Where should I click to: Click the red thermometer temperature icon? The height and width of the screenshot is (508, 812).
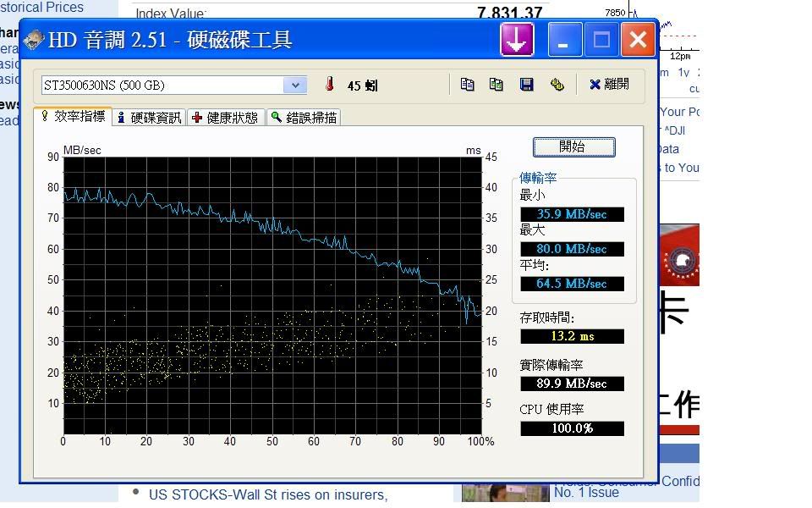pos(330,85)
